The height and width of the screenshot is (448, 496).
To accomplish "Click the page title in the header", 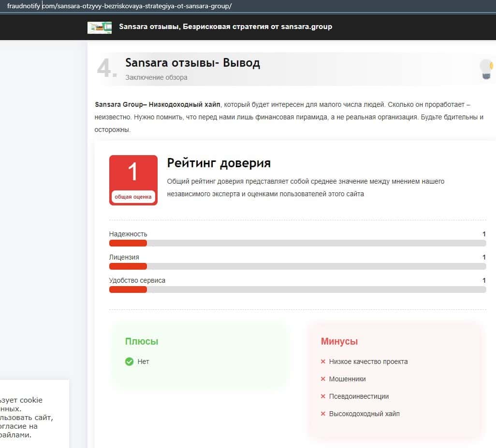I will (x=225, y=27).
